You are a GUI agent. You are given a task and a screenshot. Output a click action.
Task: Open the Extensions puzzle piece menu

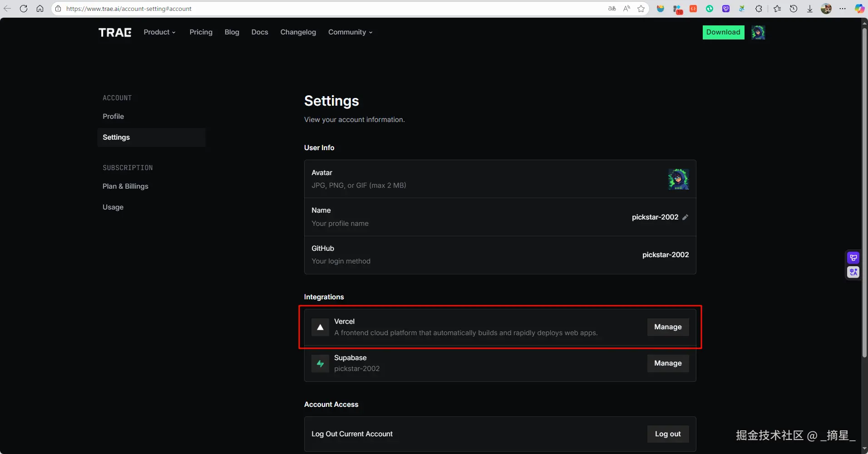759,9
